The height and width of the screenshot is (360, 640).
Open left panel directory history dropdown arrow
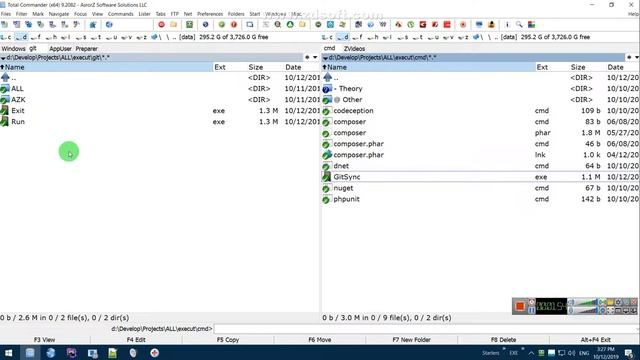(x=315, y=58)
